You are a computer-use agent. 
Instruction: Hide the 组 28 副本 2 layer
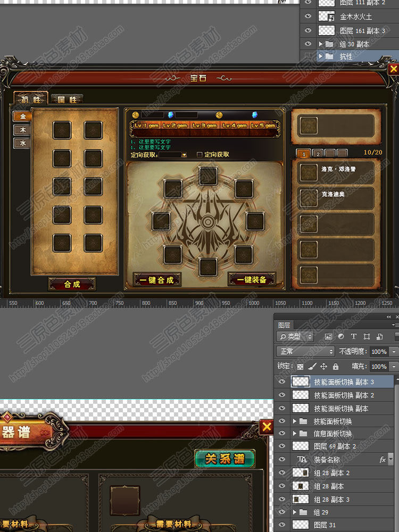pyautogui.click(x=281, y=472)
